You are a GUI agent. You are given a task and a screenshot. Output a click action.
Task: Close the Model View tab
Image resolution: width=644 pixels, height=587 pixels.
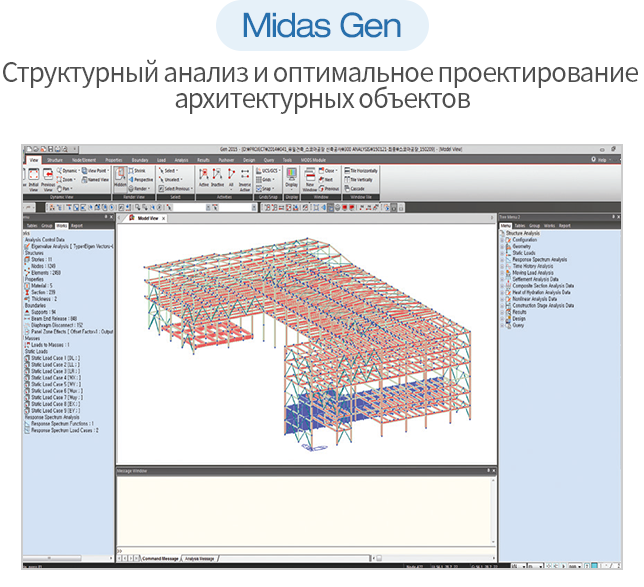163,219
